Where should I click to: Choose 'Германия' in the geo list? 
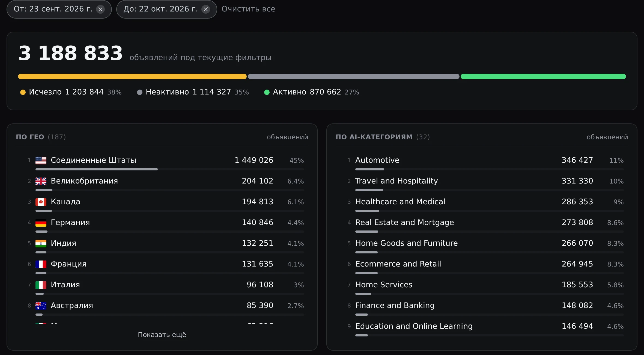point(70,222)
